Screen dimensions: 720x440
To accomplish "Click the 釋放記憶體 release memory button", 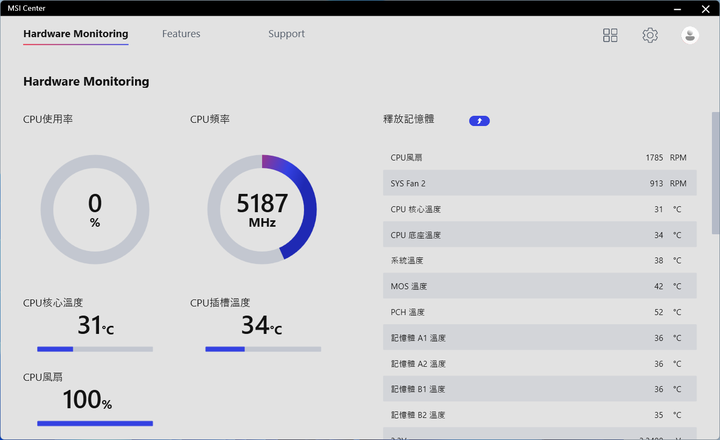I will [x=479, y=121].
